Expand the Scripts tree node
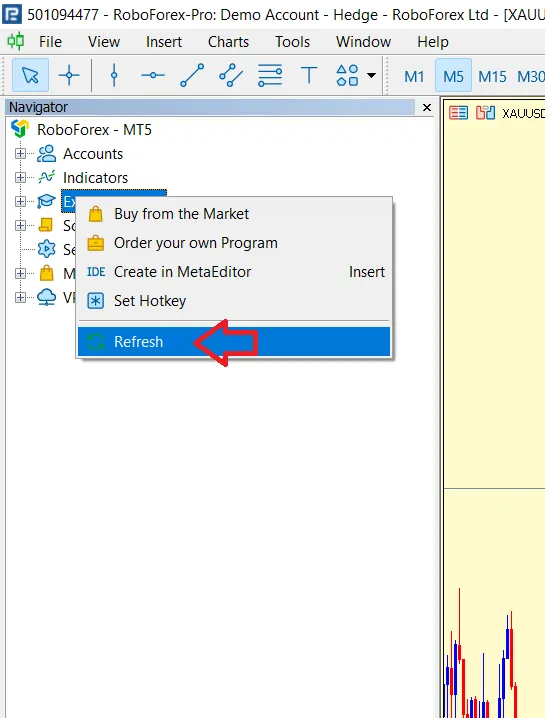The width and height of the screenshot is (545, 718). click(x=20, y=225)
